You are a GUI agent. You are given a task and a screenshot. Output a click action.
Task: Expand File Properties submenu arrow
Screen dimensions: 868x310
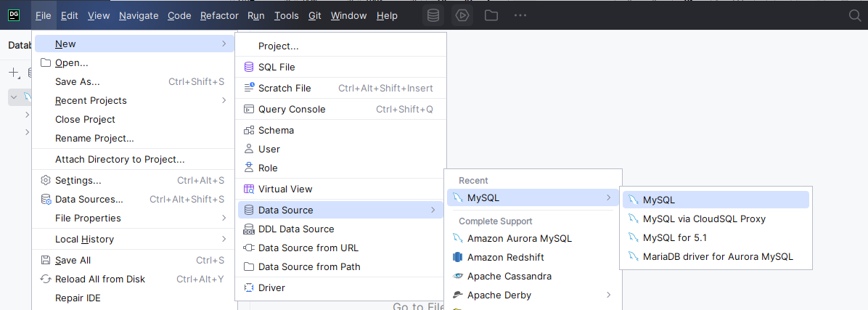tap(224, 218)
